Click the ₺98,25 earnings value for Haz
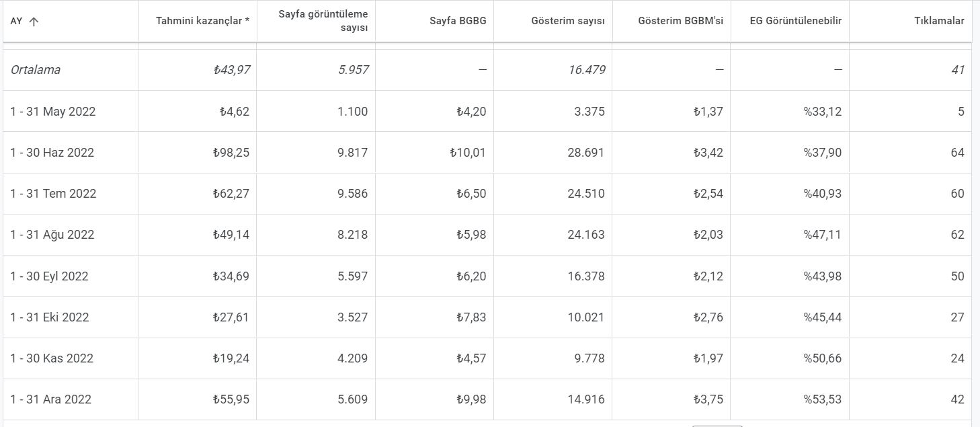980x427 pixels. click(231, 153)
